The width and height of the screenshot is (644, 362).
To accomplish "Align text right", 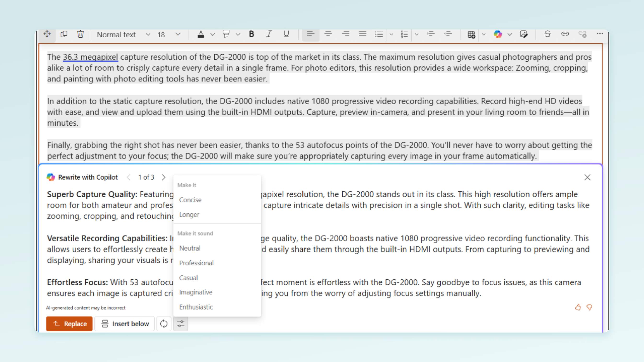I will click(x=345, y=34).
